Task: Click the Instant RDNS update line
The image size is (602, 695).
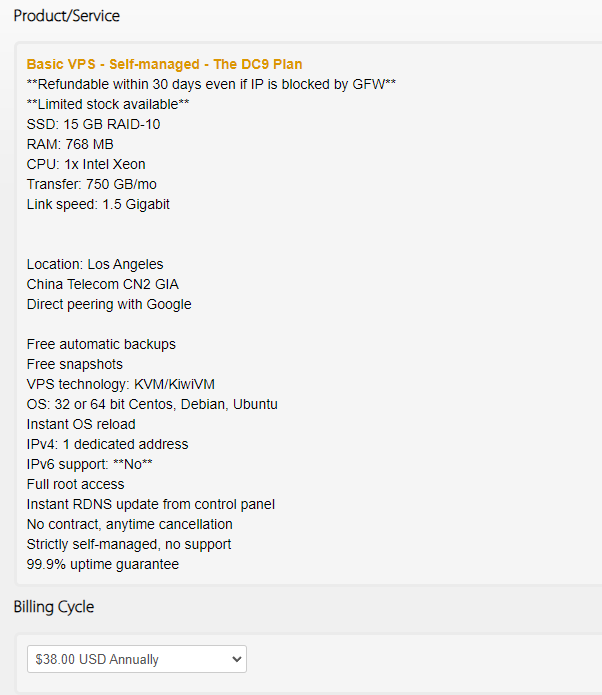Action: (x=151, y=504)
